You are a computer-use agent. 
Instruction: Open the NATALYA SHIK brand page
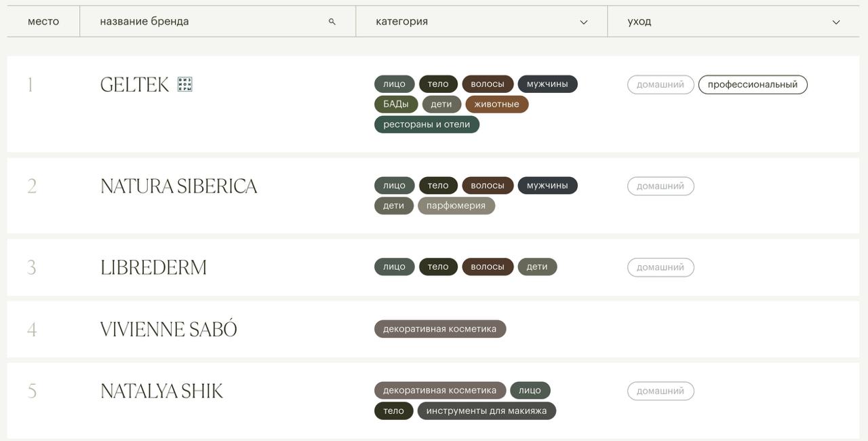[x=161, y=391]
